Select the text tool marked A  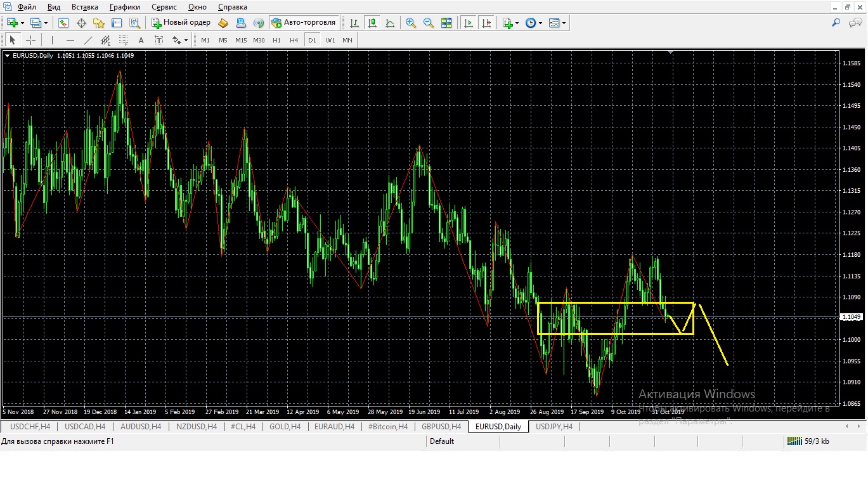141,40
